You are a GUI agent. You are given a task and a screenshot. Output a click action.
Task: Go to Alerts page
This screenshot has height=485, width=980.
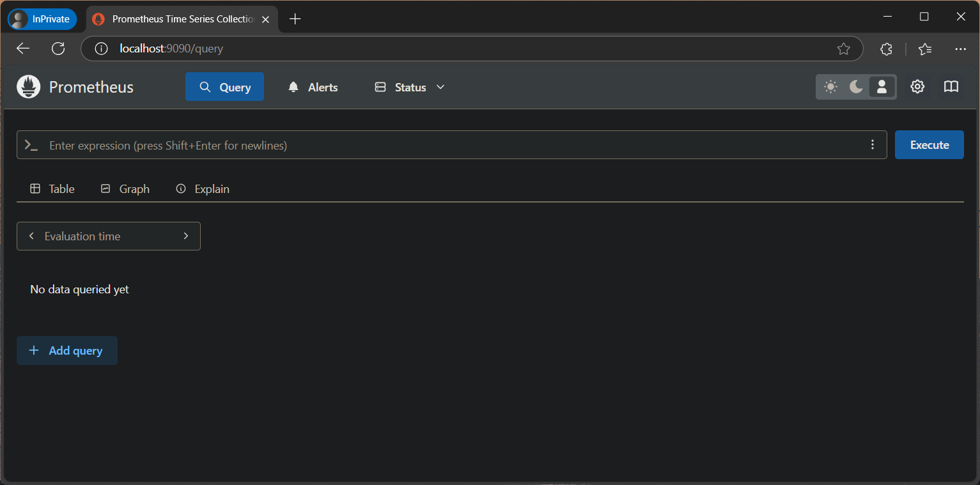[x=313, y=87]
